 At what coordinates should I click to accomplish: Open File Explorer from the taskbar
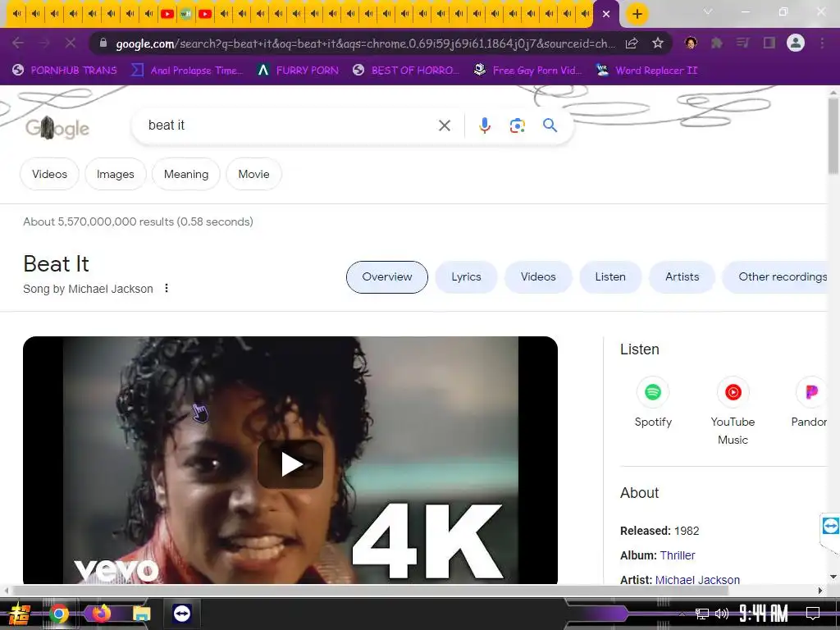pyautogui.click(x=141, y=614)
